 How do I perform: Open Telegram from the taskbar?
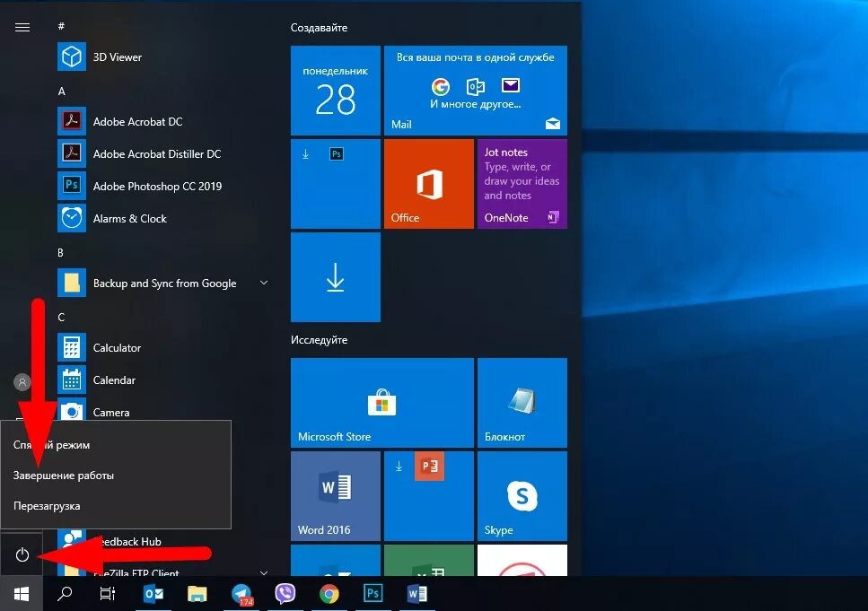pyautogui.click(x=241, y=594)
